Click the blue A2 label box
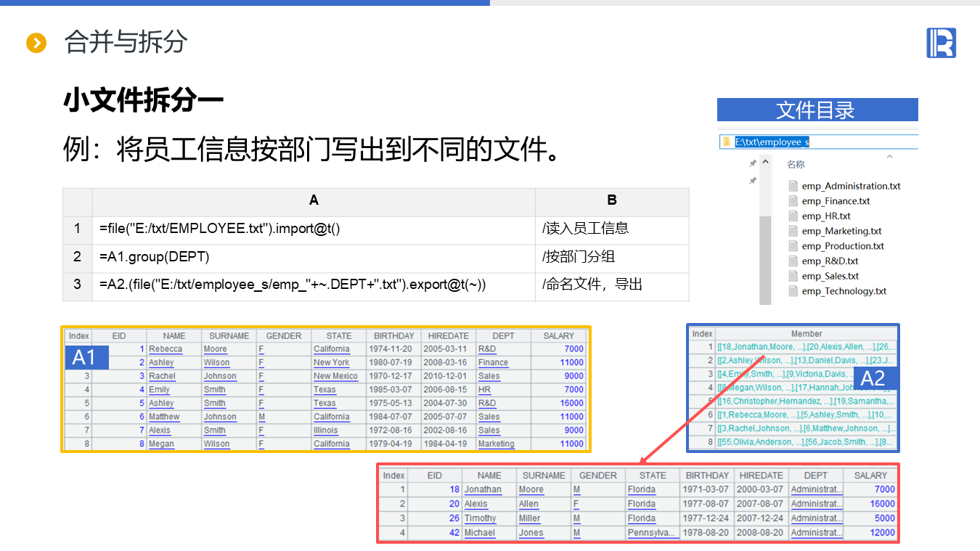The height and width of the screenshot is (551, 980). (x=873, y=377)
